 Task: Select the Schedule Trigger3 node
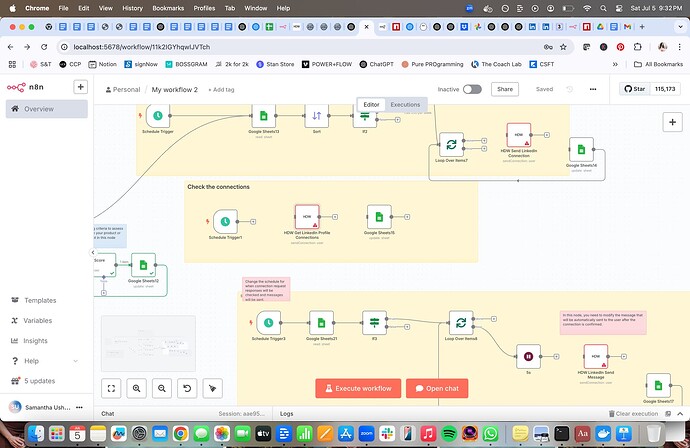(268, 323)
